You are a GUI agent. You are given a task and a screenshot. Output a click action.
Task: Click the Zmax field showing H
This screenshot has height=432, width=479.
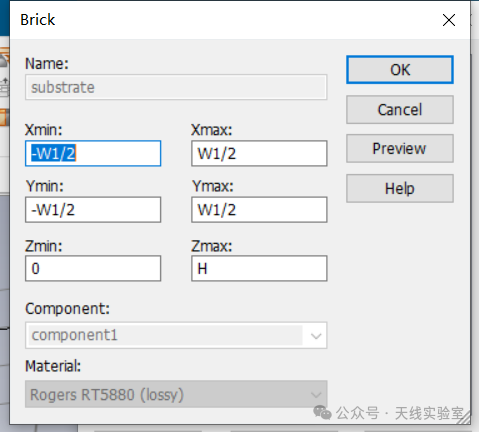pos(259,268)
